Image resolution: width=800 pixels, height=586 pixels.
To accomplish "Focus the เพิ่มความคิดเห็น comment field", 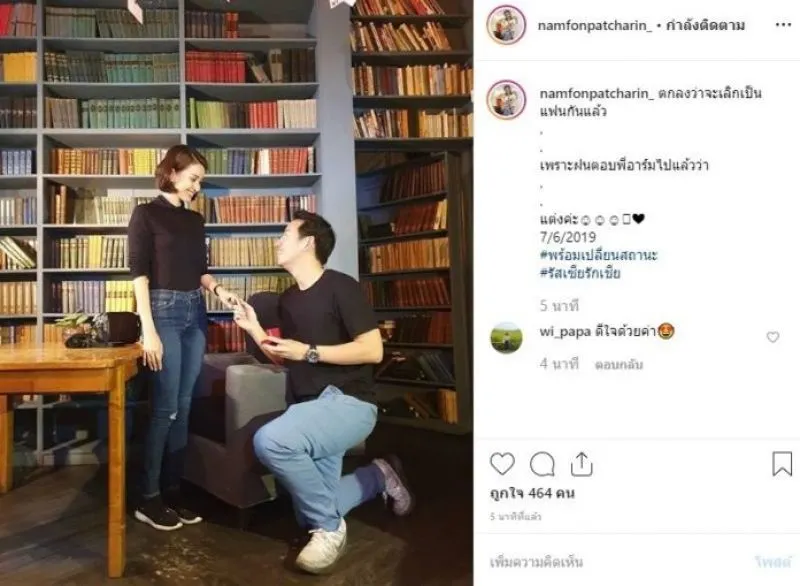I will click(612, 562).
